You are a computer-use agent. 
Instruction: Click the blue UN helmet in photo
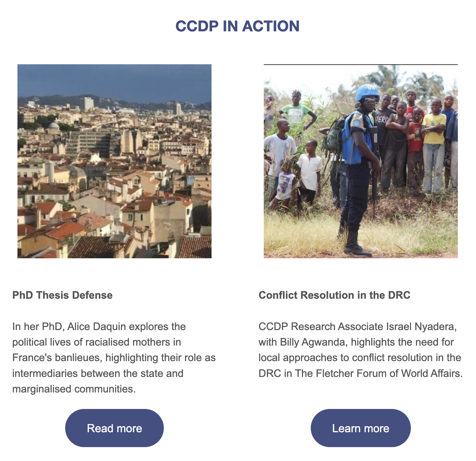[368, 92]
